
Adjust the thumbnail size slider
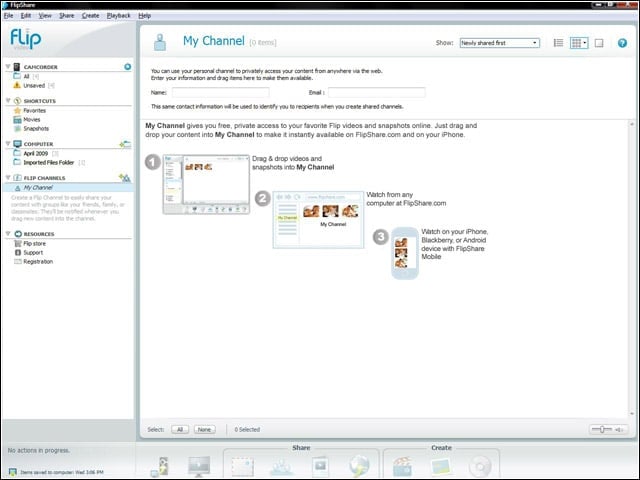pyautogui.click(x=602, y=429)
